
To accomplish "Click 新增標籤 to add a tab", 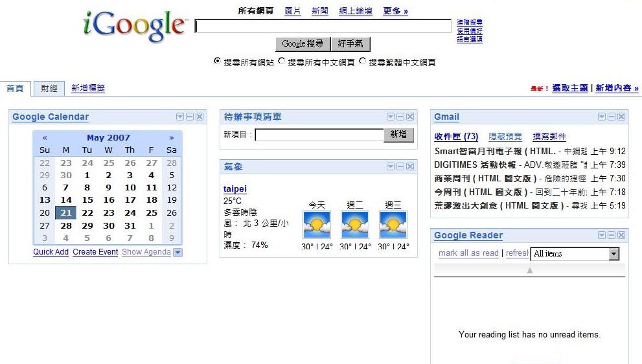I will pyautogui.click(x=88, y=88).
